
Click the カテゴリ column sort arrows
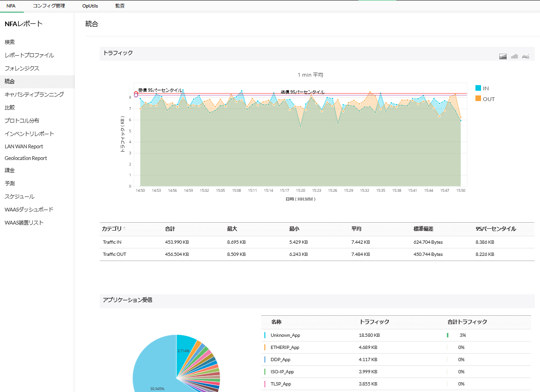[x=124, y=229]
